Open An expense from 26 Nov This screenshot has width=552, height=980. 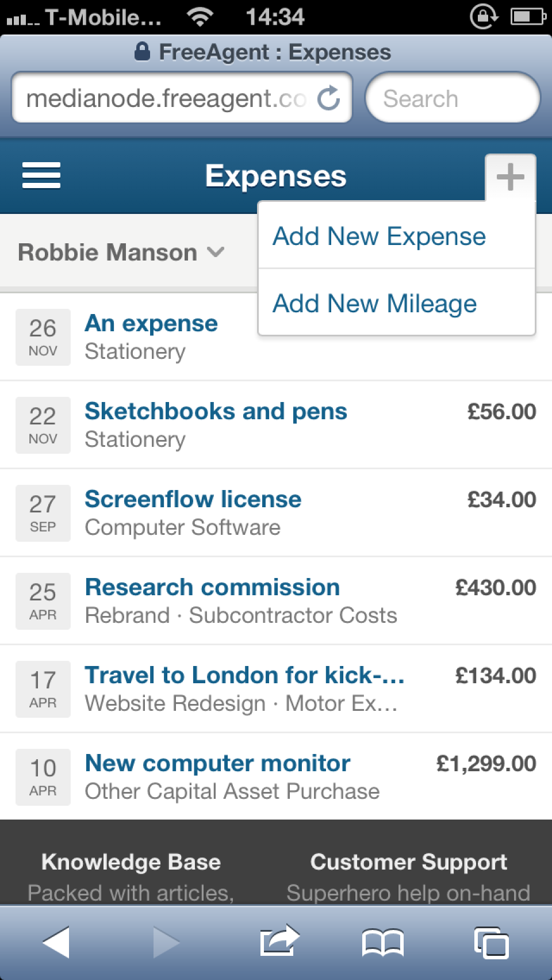(x=129, y=337)
